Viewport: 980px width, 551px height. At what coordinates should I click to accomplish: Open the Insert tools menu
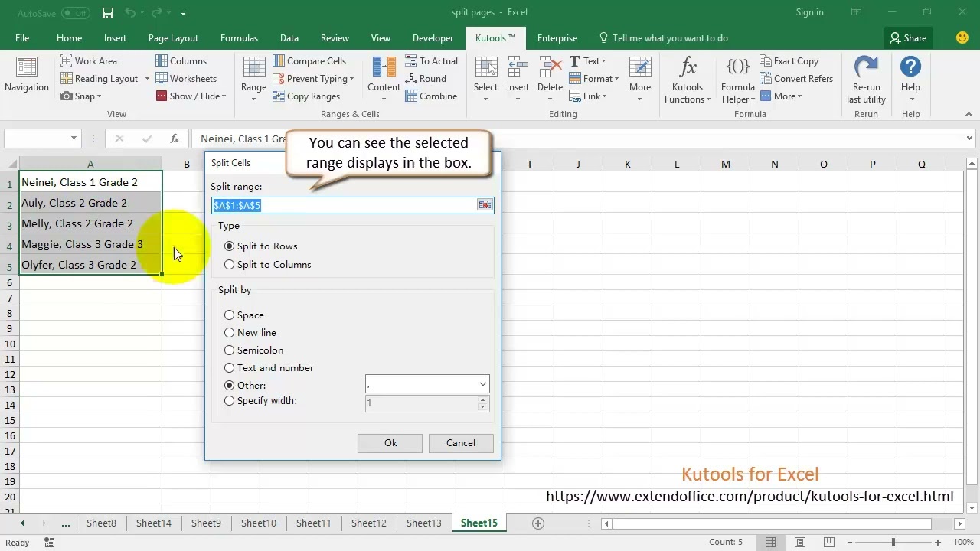[x=518, y=78]
